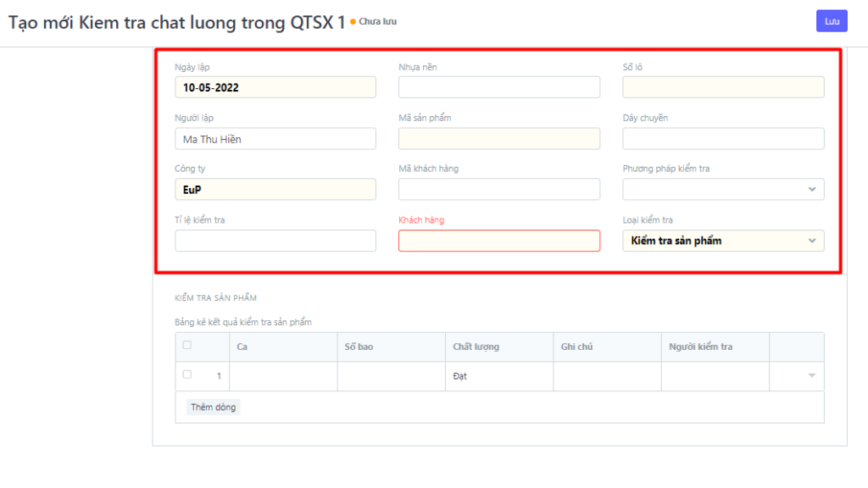The height and width of the screenshot is (488, 868).
Task: Click the Công ty field containing EuP
Action: (275, 190)
